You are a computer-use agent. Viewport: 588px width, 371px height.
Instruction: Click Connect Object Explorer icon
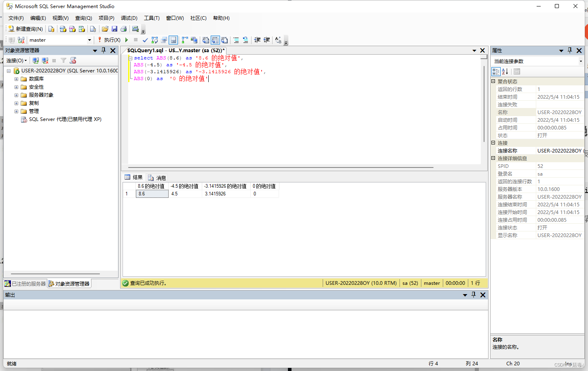(36, 60)
